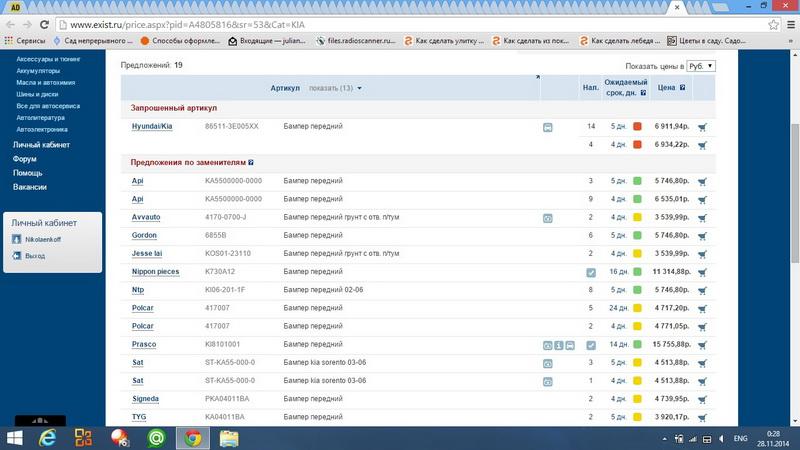Open Аксессуары и тюнинг category

[x=48, y=59]
